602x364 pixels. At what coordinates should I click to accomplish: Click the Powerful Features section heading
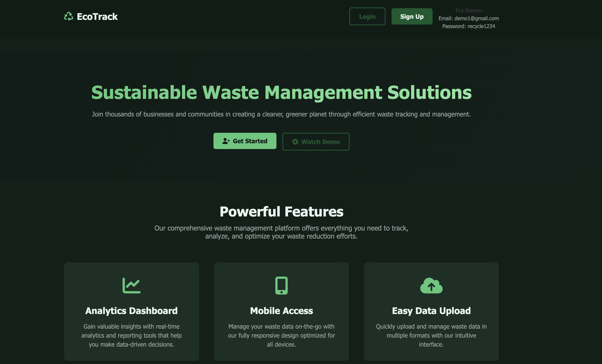pos(282,211)
